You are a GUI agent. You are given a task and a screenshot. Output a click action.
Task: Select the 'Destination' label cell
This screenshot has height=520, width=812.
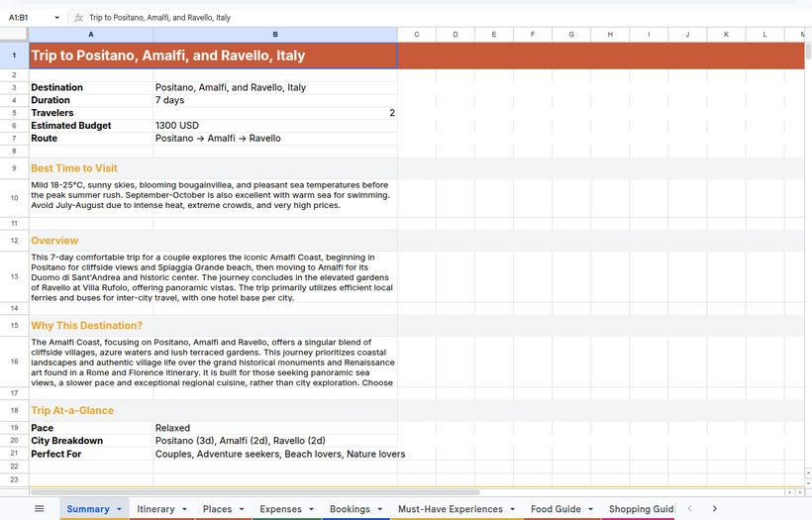(91, 87)
